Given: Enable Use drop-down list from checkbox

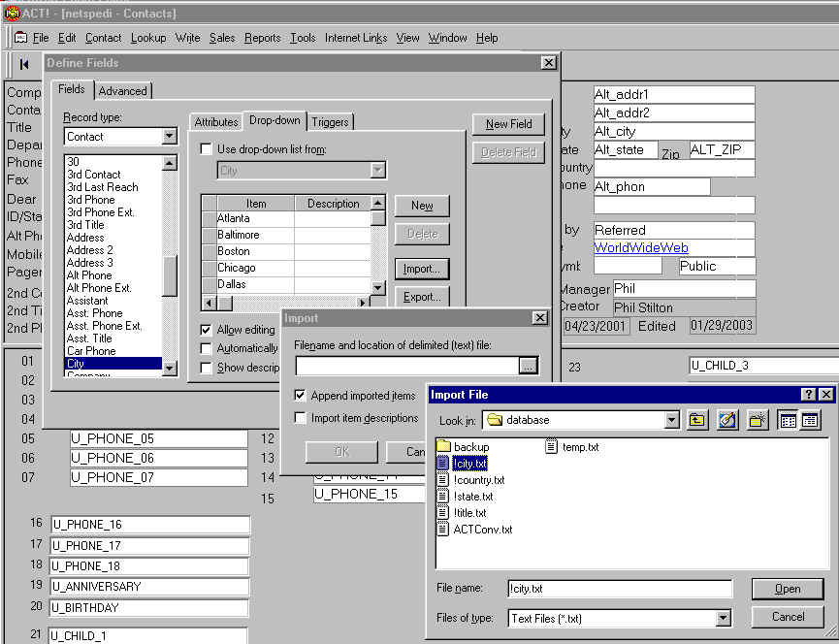Looking at the screenshot, I should click(x=206, y=148).
